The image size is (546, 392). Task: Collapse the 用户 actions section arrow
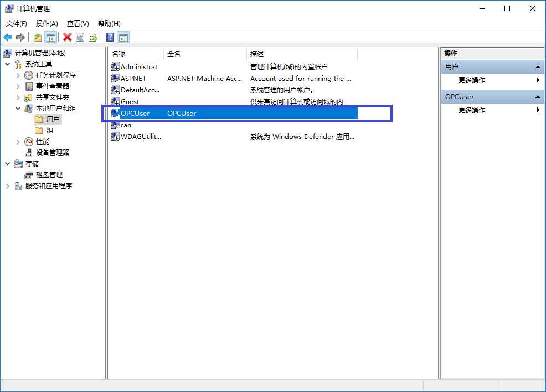point(538,66)
